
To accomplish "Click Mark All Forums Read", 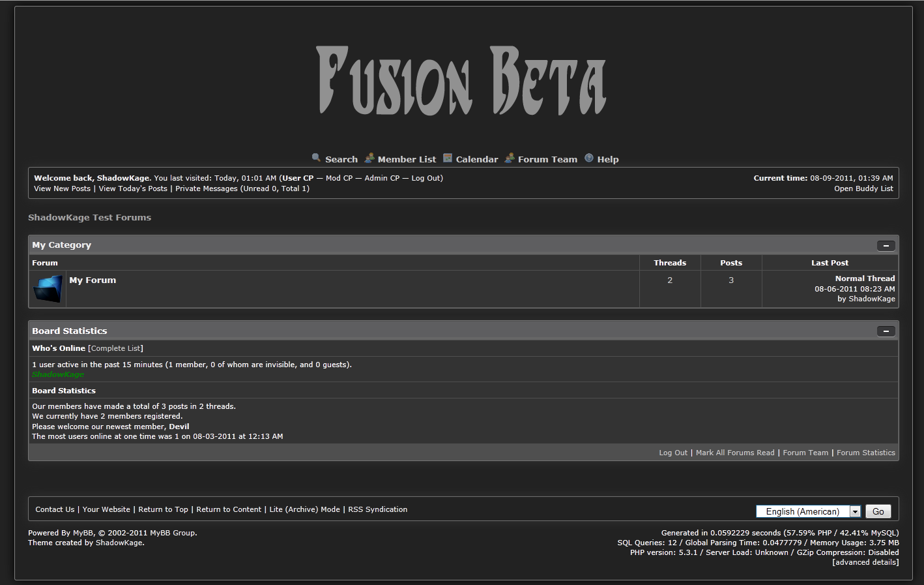I will click(x=735, y=453).
